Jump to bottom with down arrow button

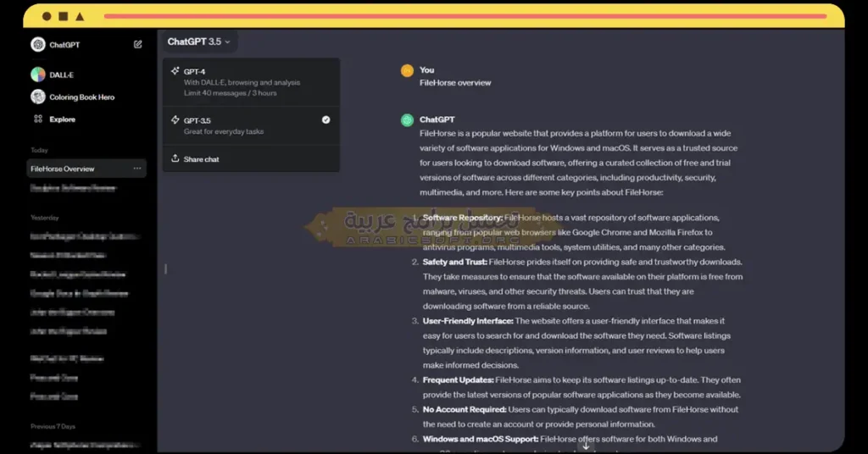(x=586, y=446)
